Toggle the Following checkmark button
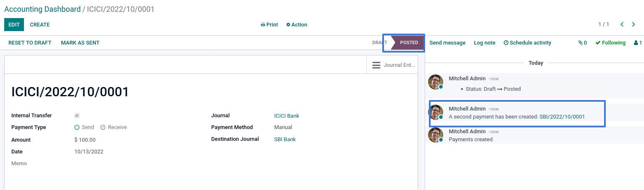This screenshot has width=644, height=190. (610, 43)
